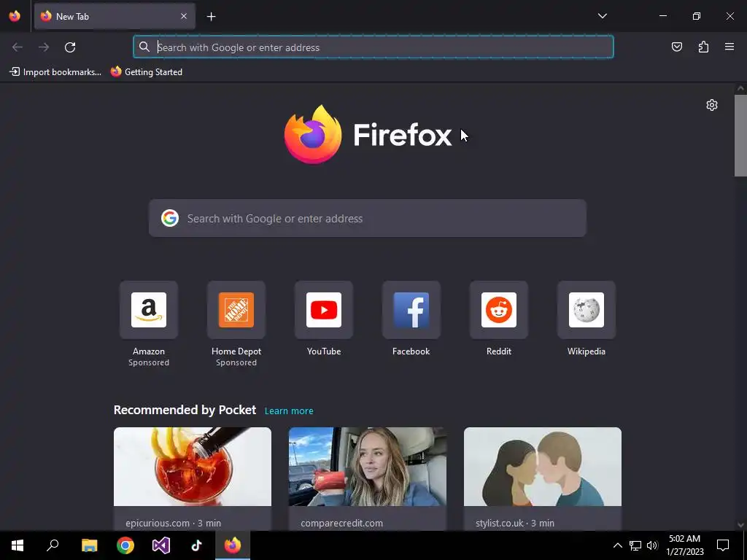Screen dimensions: 747x560
Task: Open the Extensions puzzle icon
Action: coord(703,47)
